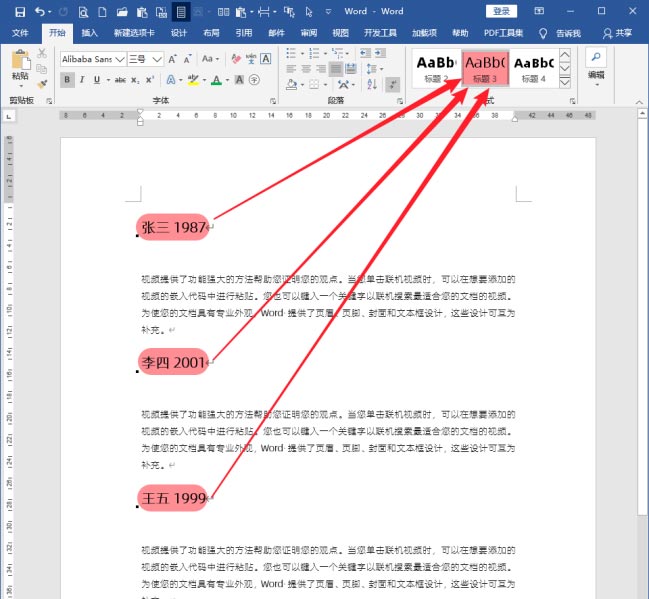Toggle Underline formatting
649x599 pixels.
[97, 80]
